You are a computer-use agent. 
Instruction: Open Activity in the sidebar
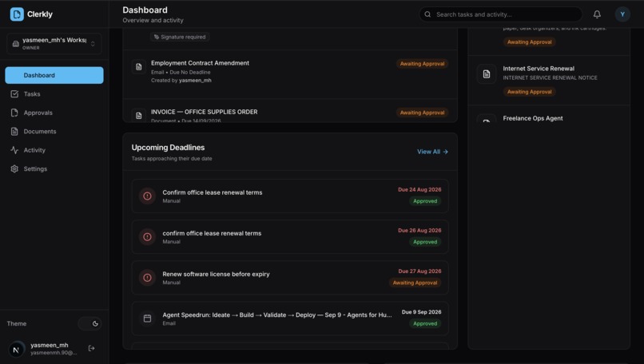[x=54, y=150]
